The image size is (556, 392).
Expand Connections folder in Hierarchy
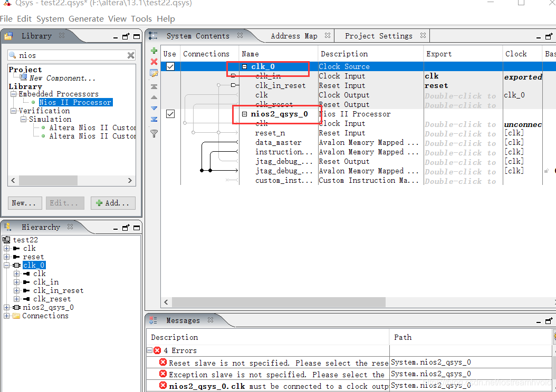tap(6, 316)
